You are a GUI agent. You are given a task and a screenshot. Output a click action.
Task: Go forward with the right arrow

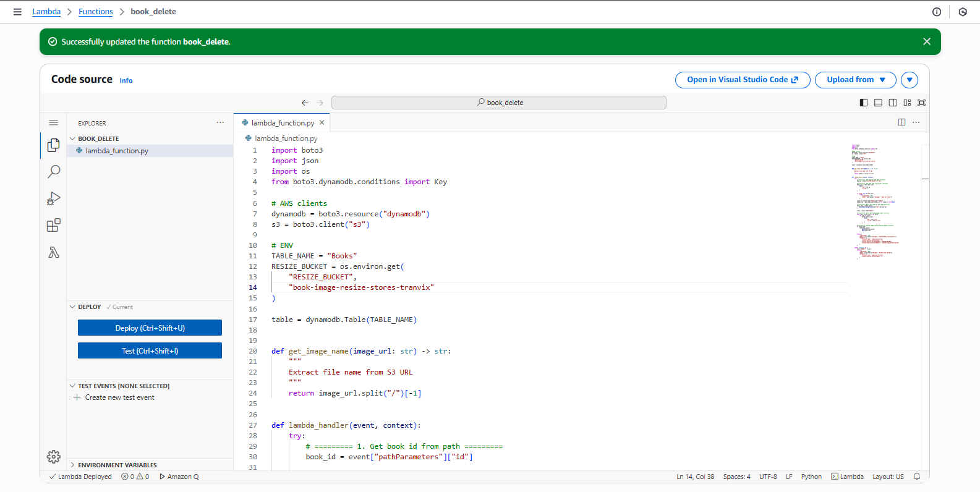pos(320,103)
